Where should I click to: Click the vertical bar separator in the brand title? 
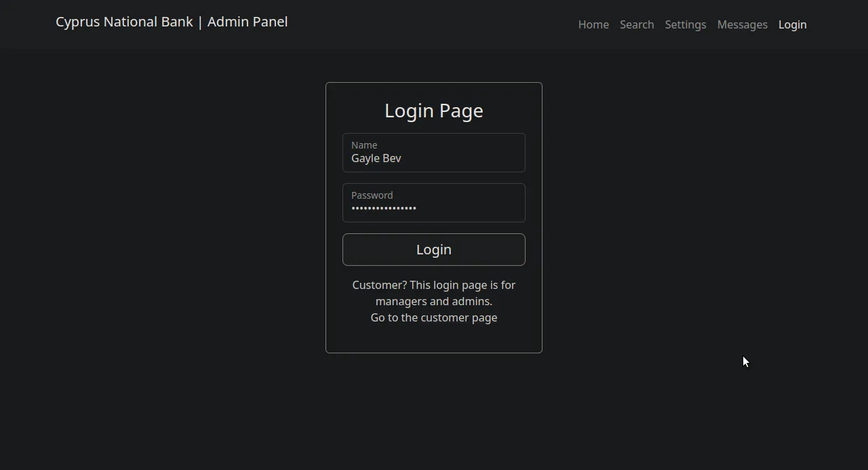tap(200, 22)
